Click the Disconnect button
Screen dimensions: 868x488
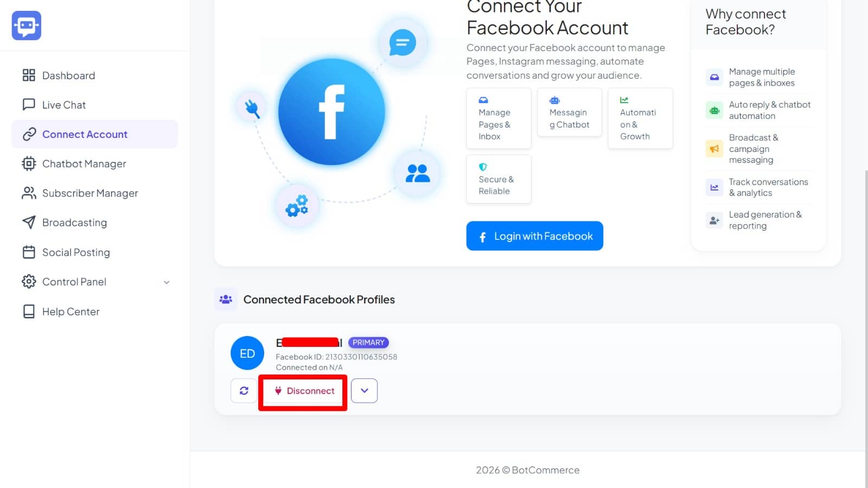coord(303,391)
